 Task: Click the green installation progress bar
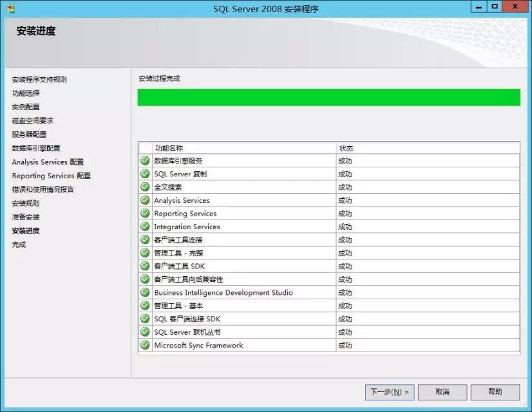pyautogui.click(x=328, y=97)
